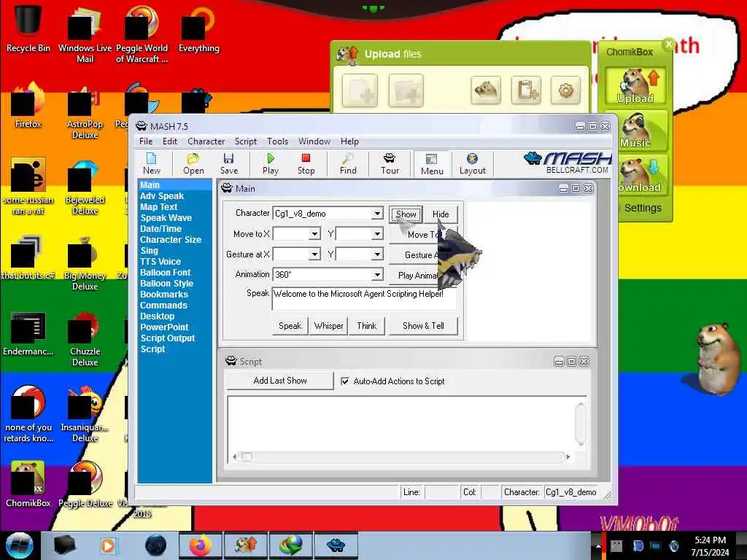This screenshot has height=560, width=747.
Task: Open the Script menu
Action: (245, 141)
